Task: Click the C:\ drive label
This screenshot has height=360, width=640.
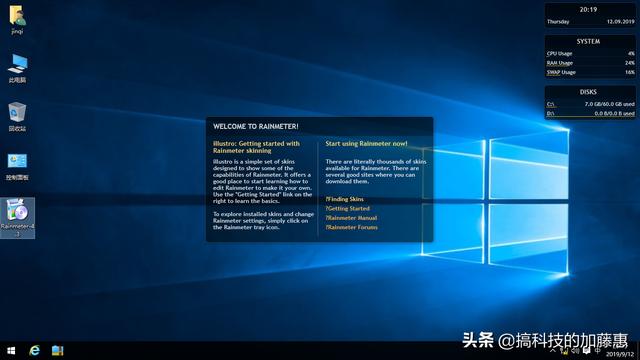Action: click(551, 104)
